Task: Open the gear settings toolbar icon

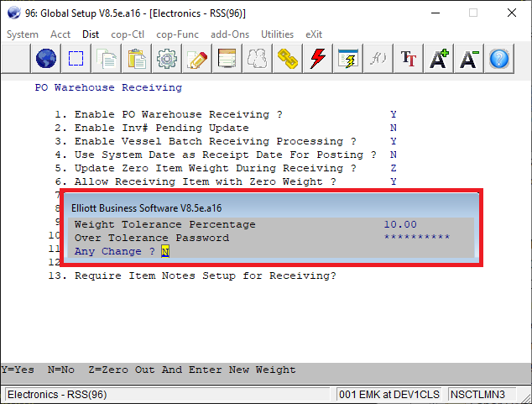Action: click(x=167, y=59)
